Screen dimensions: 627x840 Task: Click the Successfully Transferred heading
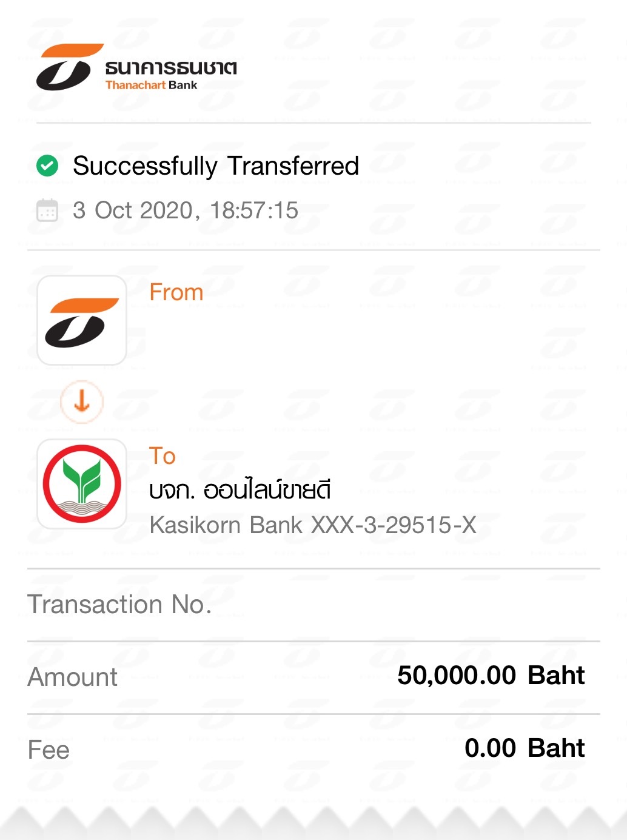click(216, 166)
